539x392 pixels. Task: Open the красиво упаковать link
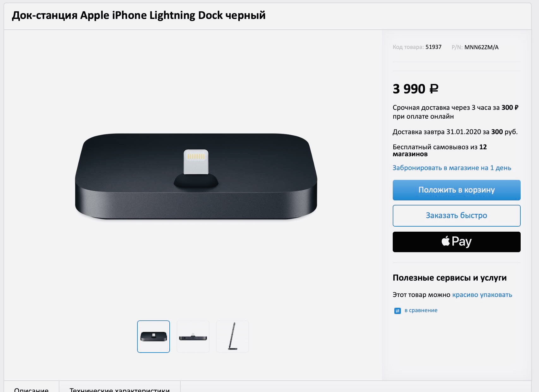482,295
